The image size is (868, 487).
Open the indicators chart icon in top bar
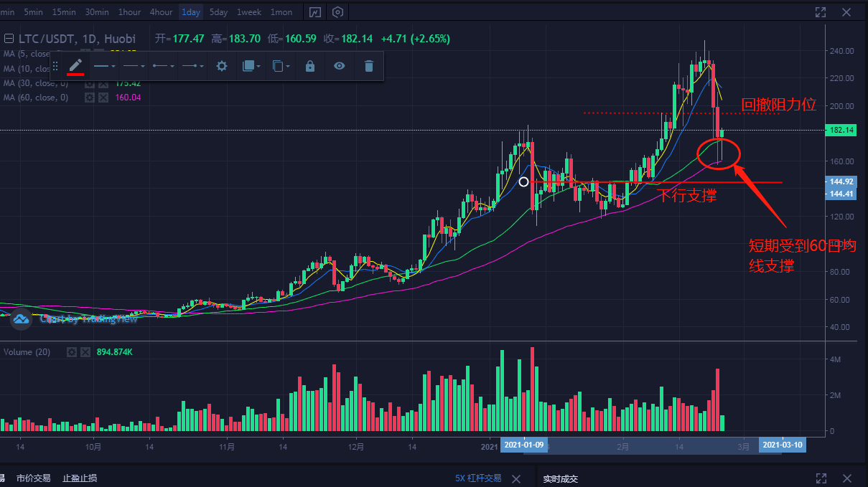tap(314, 12)
